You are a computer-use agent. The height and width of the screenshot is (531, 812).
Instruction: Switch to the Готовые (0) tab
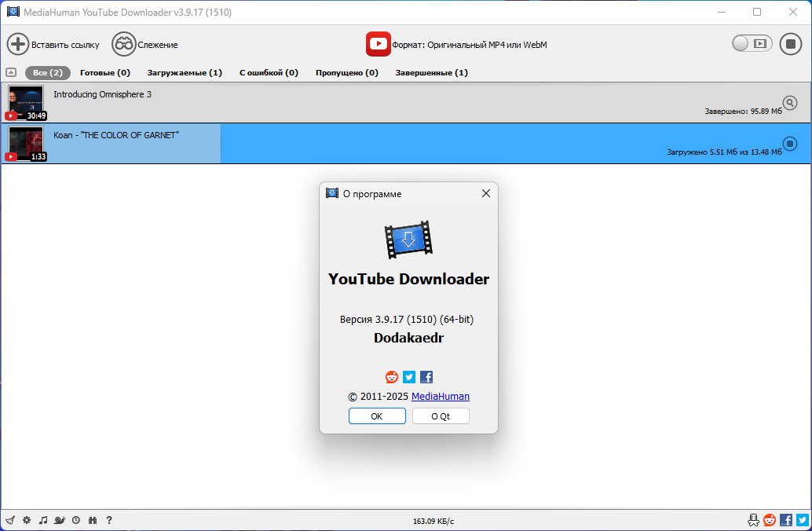coord(105,72)
